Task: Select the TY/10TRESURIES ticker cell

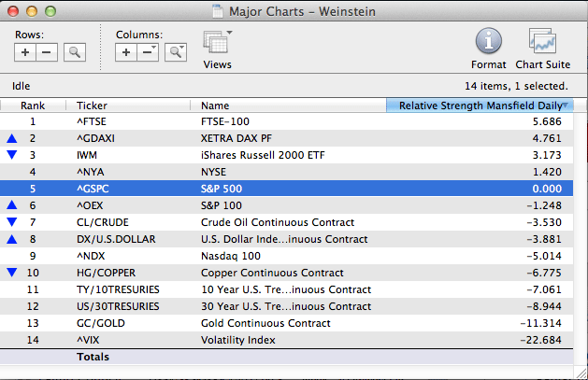Action: point(118,289)
